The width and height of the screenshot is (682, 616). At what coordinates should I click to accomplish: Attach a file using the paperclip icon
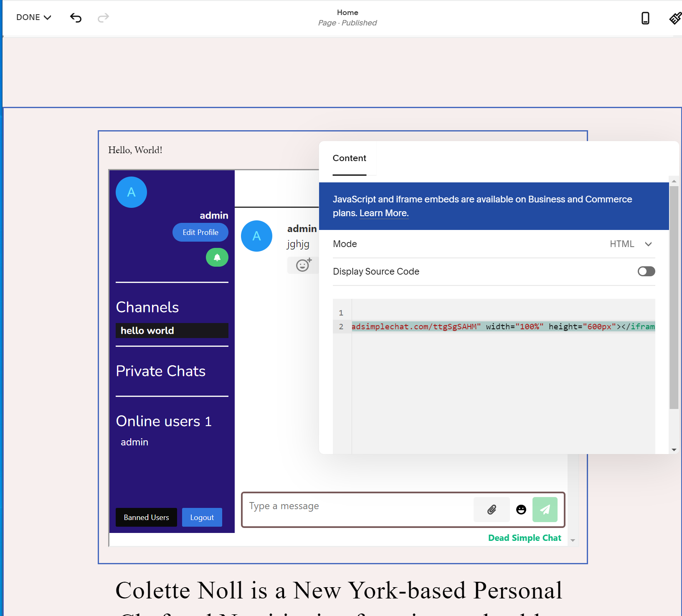(x=492, y=510)
